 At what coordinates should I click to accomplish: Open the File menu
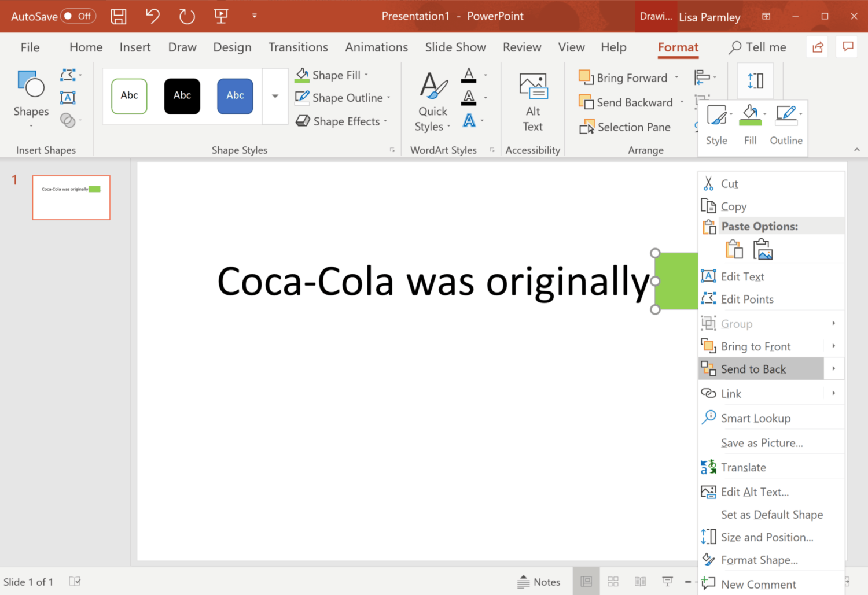(x=30, y=47)
